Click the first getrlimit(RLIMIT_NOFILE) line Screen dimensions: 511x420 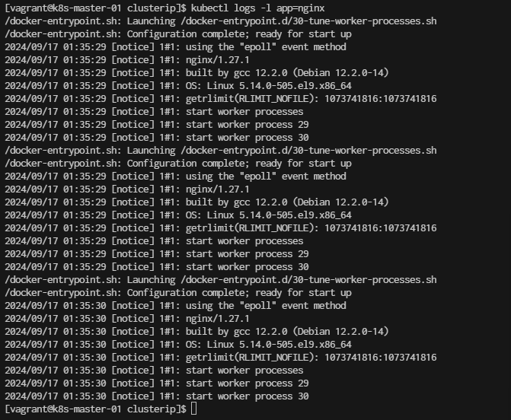click(x=221, y=99)
